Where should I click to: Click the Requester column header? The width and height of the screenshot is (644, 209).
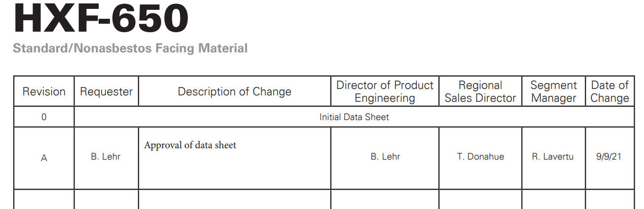pyautogui.click(x=107, y=91)
